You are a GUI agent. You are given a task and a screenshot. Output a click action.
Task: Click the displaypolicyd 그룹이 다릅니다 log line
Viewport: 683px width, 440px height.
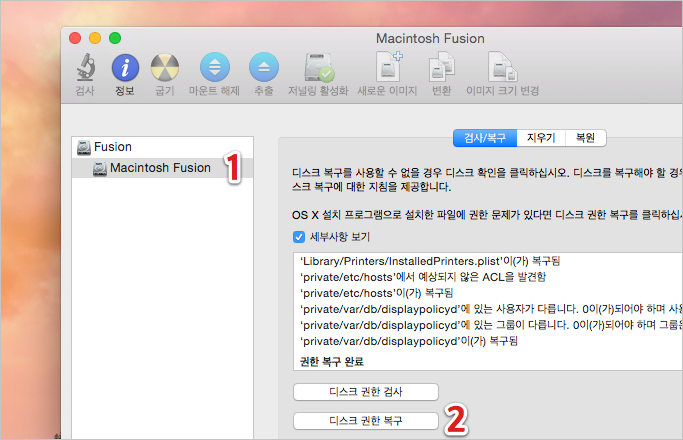(491, 325)
